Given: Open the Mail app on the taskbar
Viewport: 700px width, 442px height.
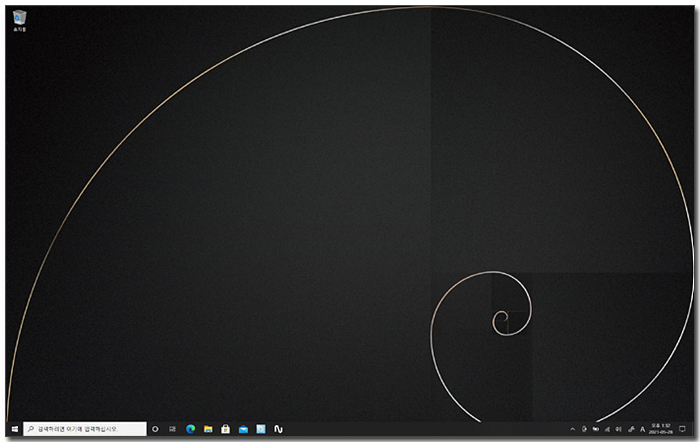Looking at the screenshot, I should (x=243, y=429).
